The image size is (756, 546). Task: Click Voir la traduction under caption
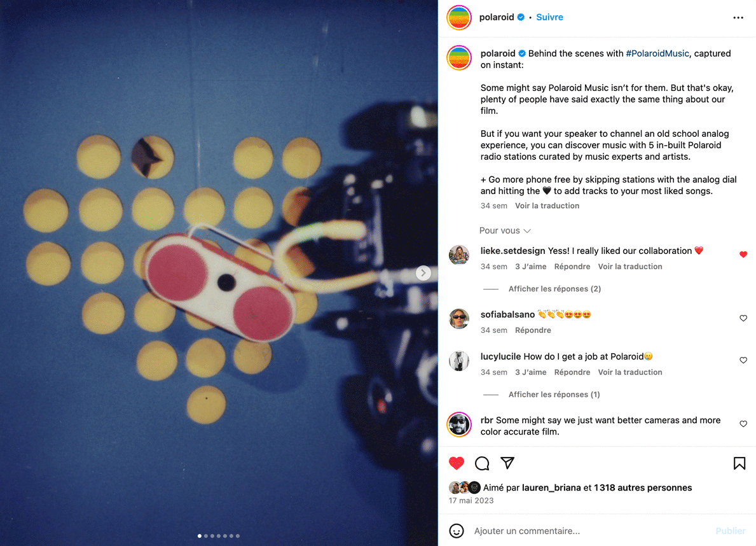click(x=547, y=206)
